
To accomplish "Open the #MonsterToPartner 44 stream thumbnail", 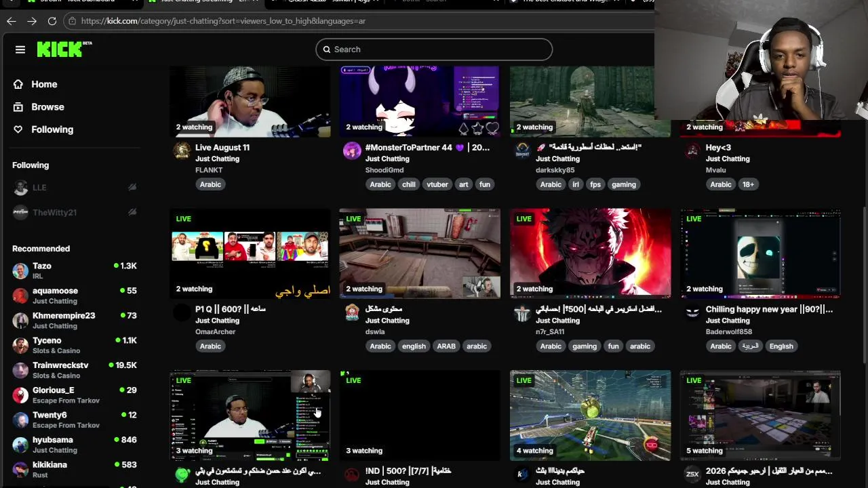I will [x=420, y=102].
